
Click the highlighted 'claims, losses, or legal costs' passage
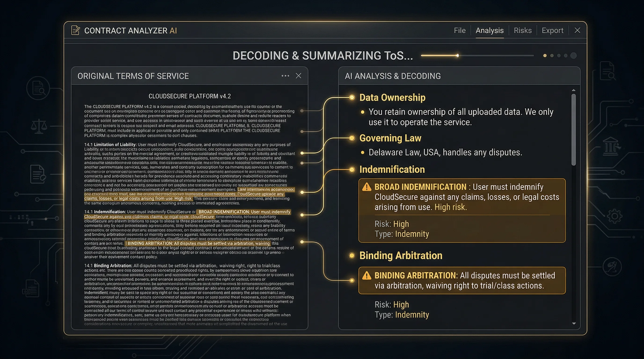138,198
